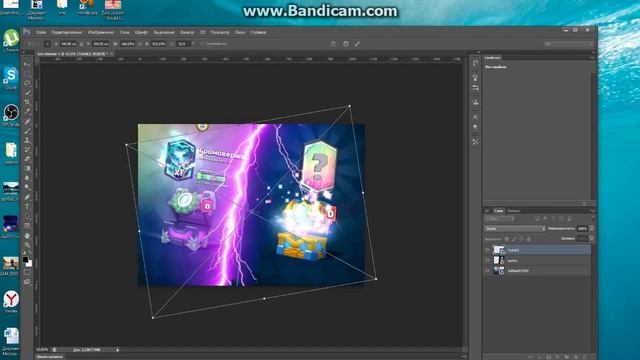Viewport: 640px width, 360px height.
Task: Open the layer opacity slider arrow
Action: point(591,229)
